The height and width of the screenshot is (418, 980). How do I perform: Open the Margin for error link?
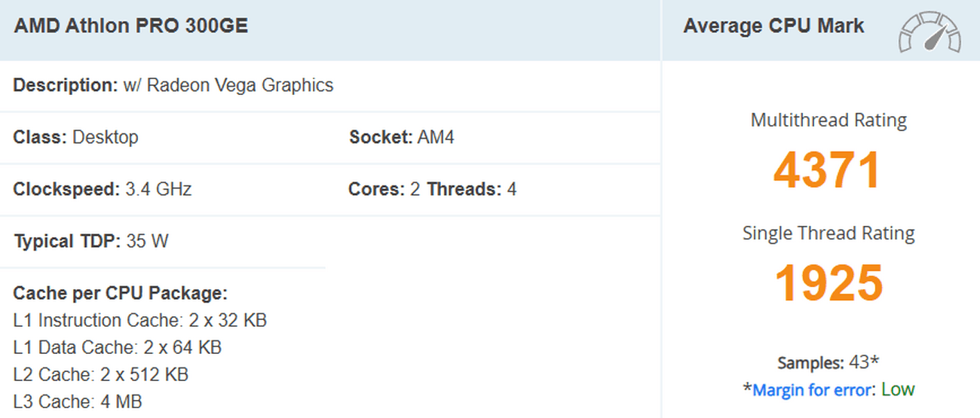tap(812, 390)
